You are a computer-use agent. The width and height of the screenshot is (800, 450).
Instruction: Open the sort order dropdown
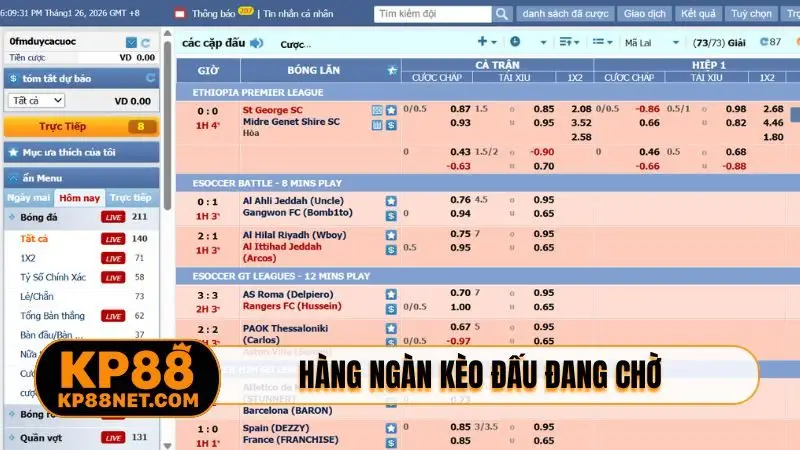tap(569, 42)
